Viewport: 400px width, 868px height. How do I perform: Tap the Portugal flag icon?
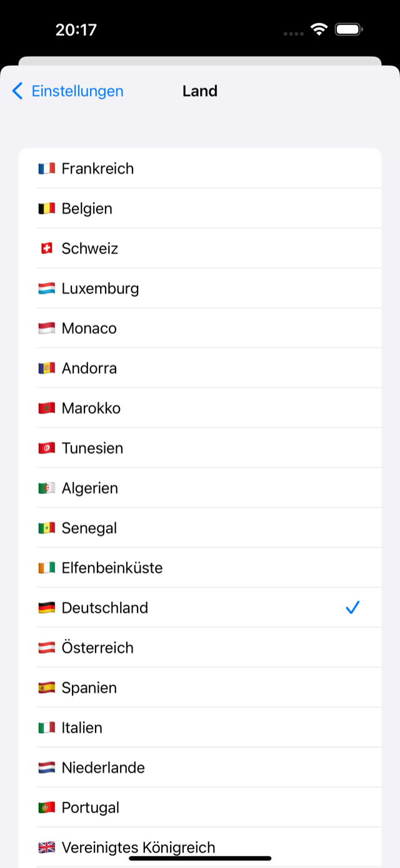(47, 808)
